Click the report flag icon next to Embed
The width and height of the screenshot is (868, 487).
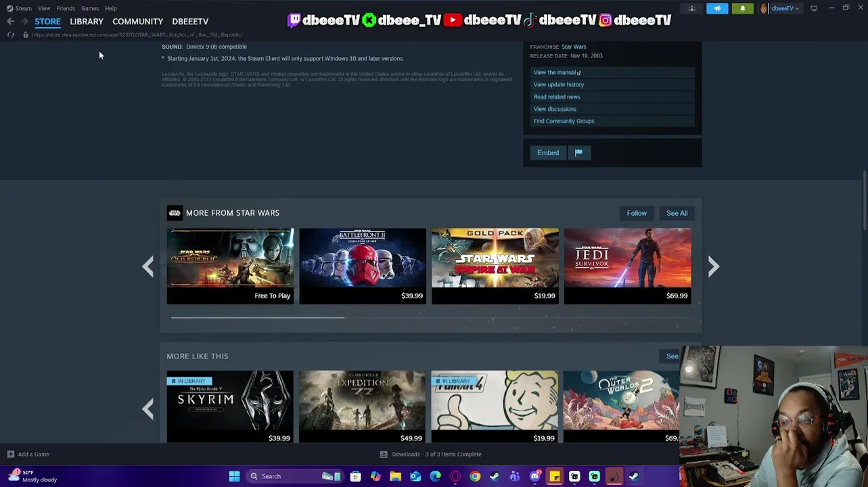click(578, 153)
